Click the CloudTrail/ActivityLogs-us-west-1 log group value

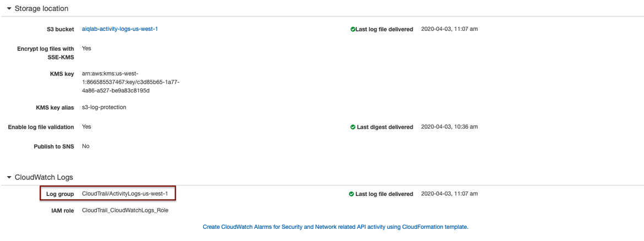[x=125, y=194]
